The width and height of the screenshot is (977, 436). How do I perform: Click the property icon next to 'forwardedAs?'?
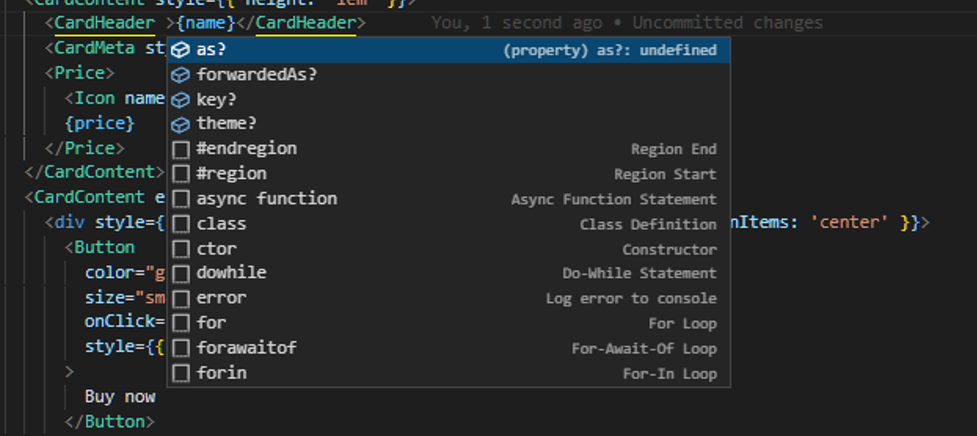tap(181, 75)
